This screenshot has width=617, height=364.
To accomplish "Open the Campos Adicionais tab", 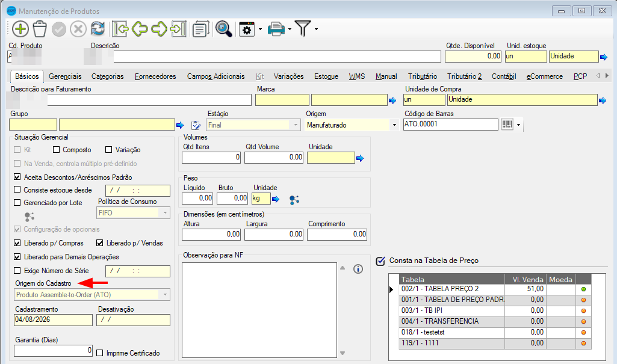I will [x=215, y=76].
